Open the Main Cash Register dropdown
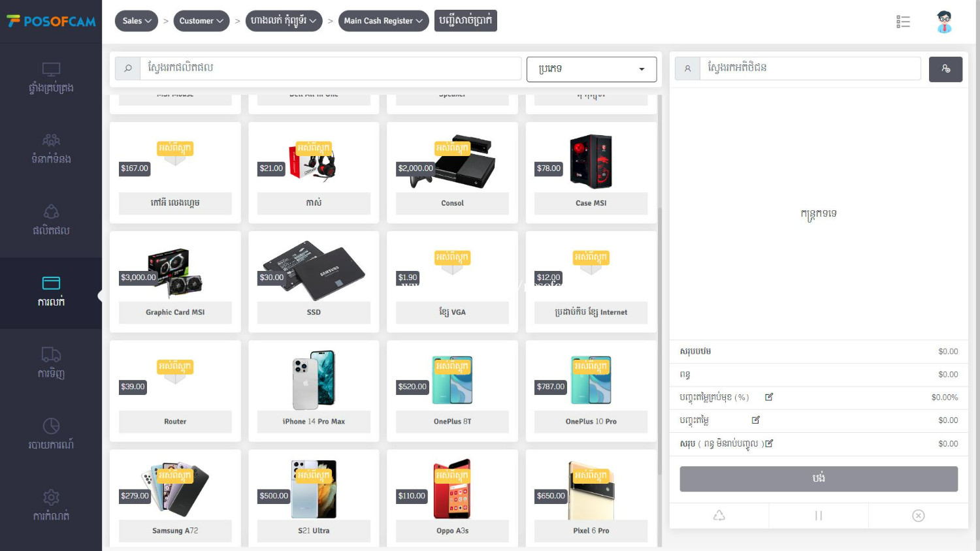 384,21
